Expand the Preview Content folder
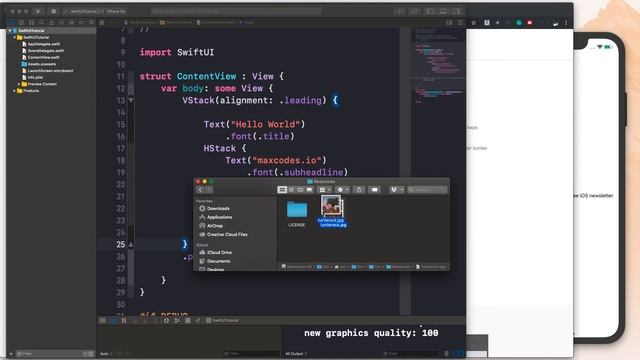The image size is (640, 360). [x=19, y=84]
